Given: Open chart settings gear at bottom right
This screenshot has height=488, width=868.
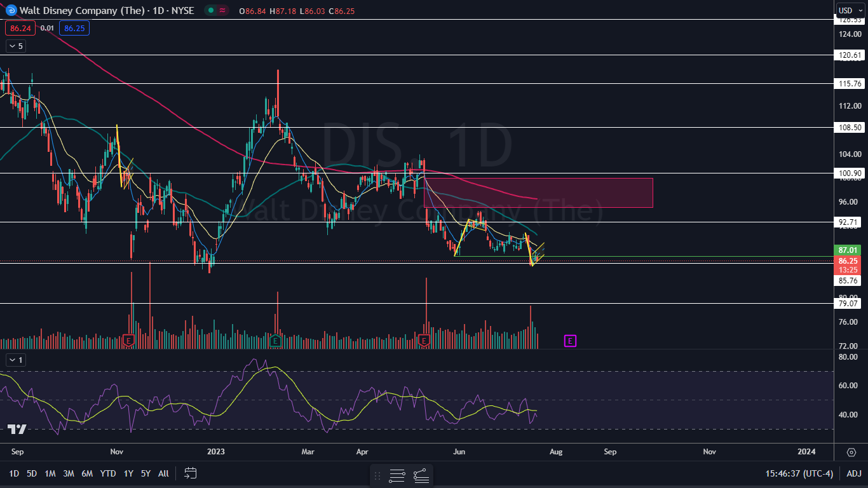Looking at the screenshot, I should 851,452.
